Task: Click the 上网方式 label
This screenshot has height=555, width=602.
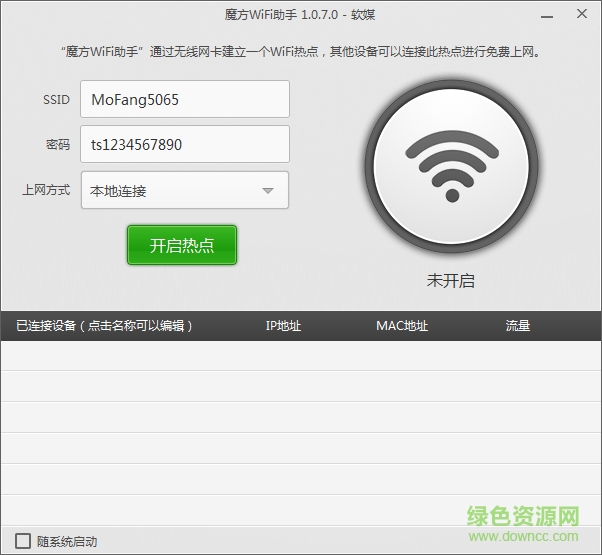Action: click(46, 190)
